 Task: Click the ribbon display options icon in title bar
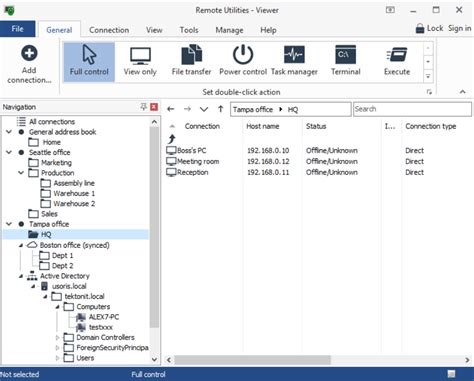(390, 10)
